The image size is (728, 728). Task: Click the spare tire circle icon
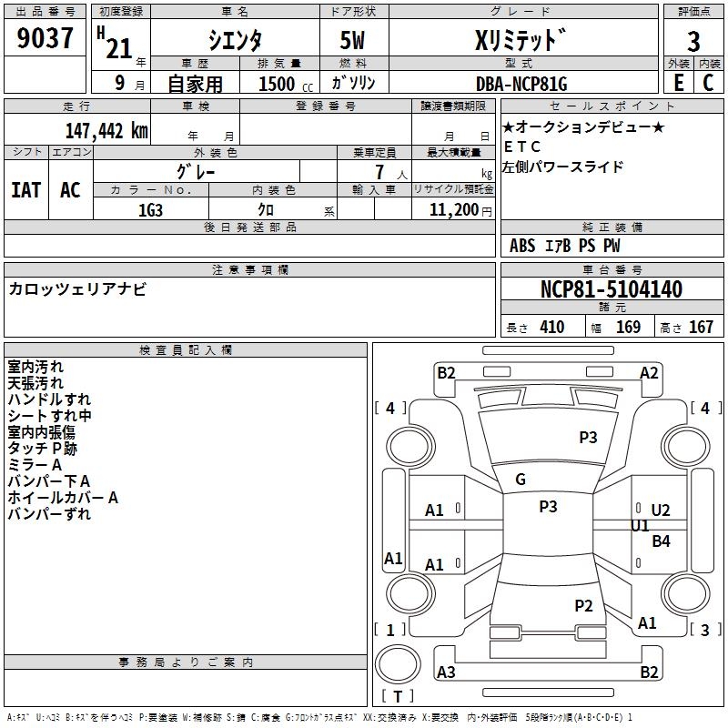398,664
